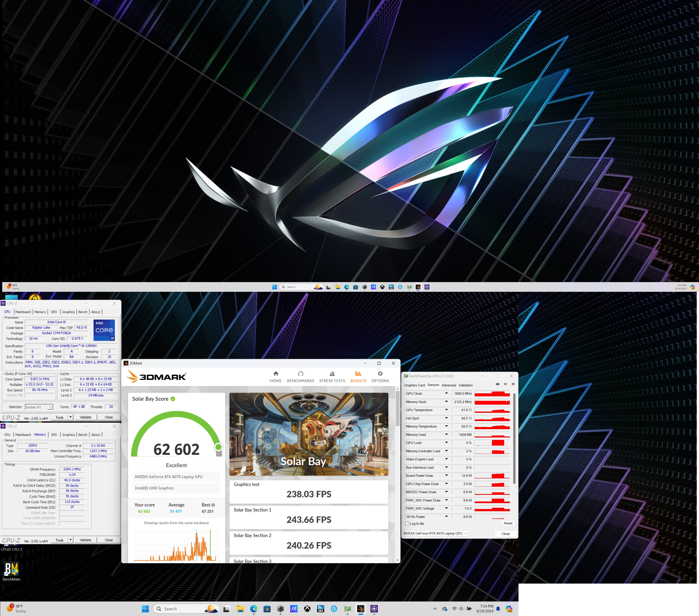Open the GPU-Z hamburger menu

tap(513, 384)
